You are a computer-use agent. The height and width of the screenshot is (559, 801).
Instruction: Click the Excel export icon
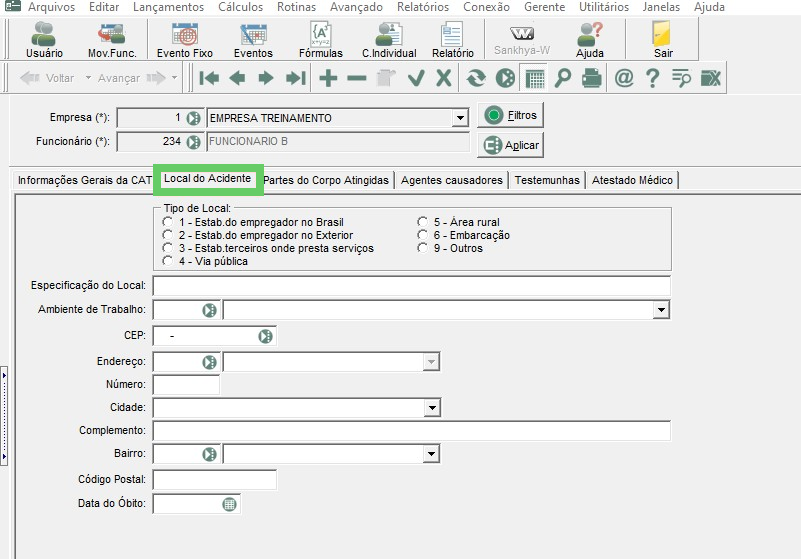pos(711,78)
